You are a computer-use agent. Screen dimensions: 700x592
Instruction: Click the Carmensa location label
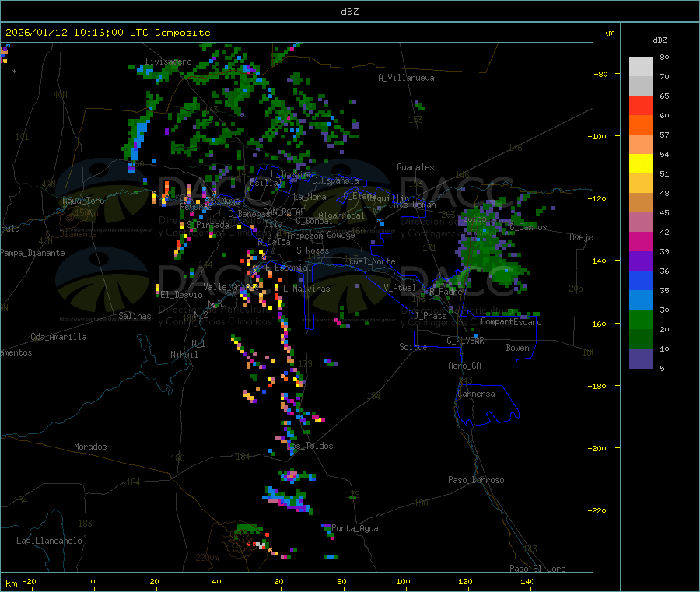[476, 394]
